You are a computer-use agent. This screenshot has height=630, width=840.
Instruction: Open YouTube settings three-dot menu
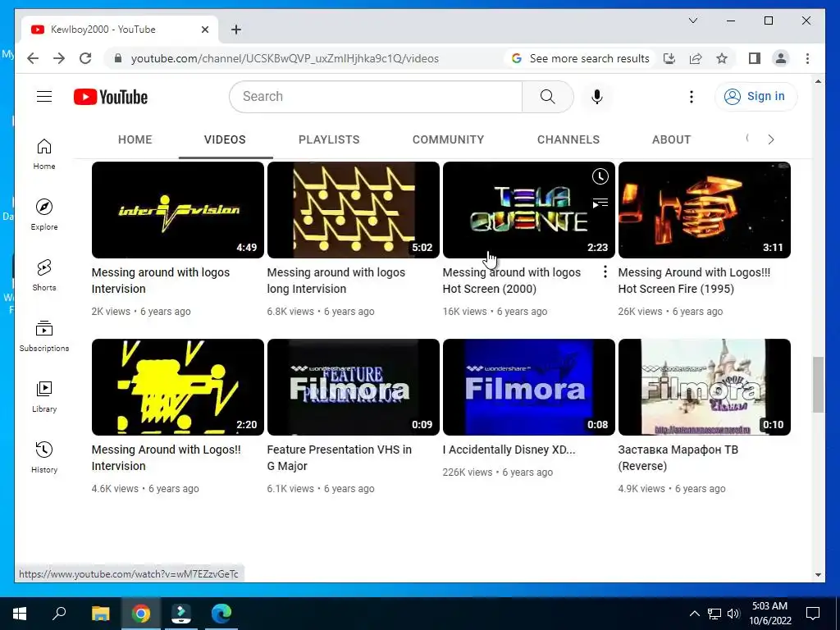click(x=691, y=97)
